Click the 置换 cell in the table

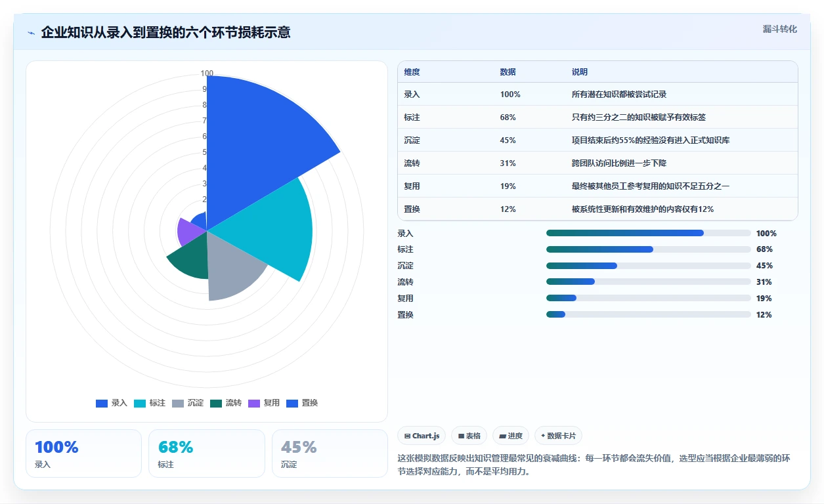[412, 209]
